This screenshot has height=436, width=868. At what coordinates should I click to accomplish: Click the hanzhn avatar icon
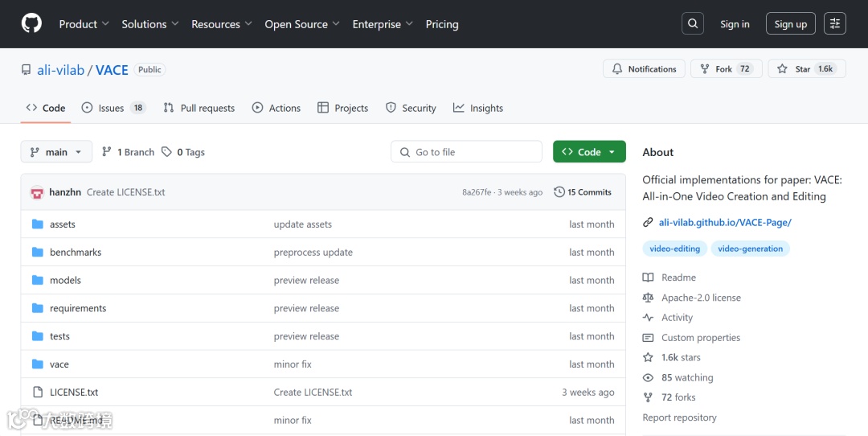(37, 192)
